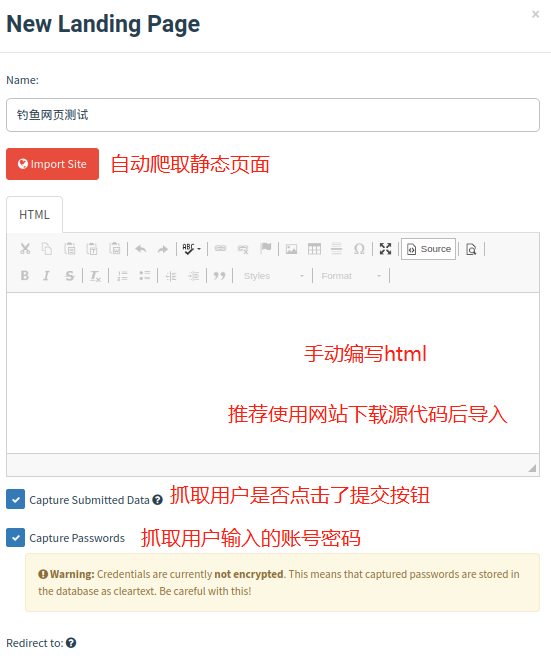The height and width of the screenshot is (658, 551).
Task: Insert a numbered list
Action: pyautogui.click(x=122, y=276)
